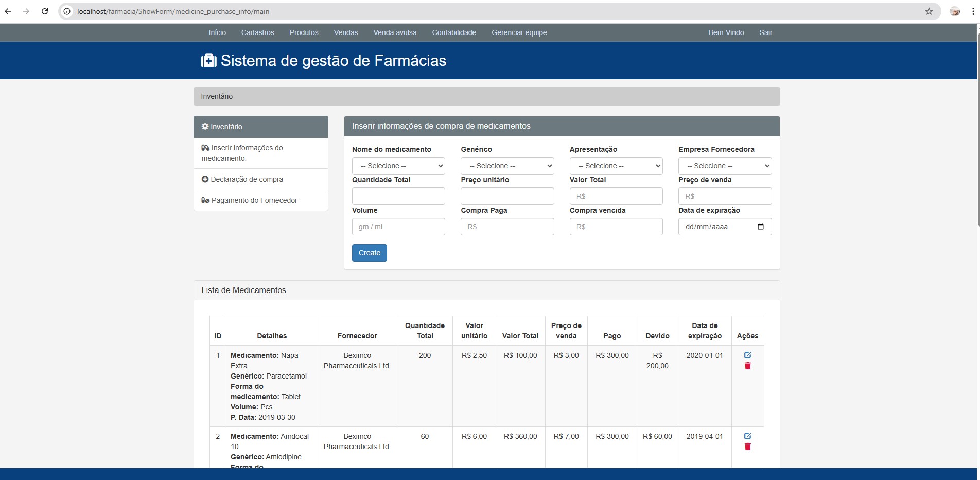Screen dimensions: 980x480
Task: Click the trash icon for Amdocal 10
Action: tap(747, 447)
